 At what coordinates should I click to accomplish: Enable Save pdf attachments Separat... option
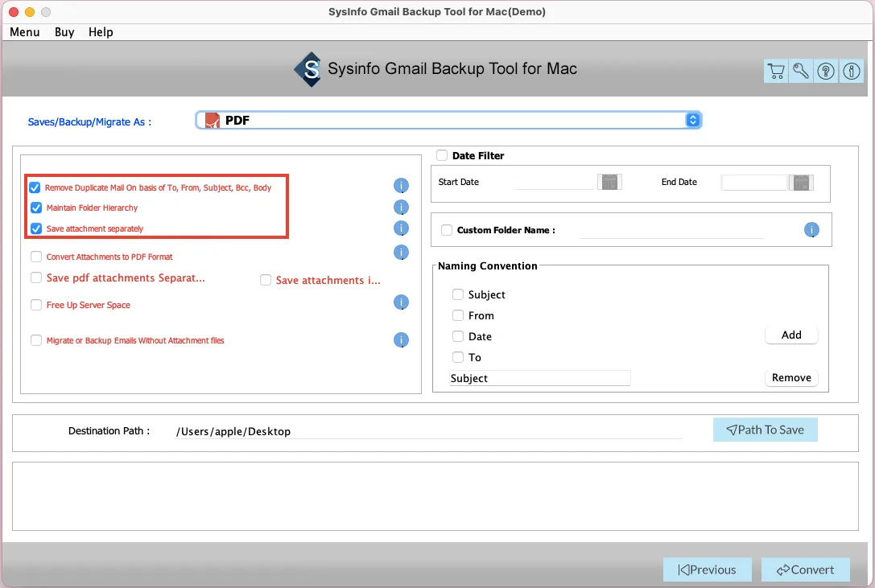[x=36, y=278]
